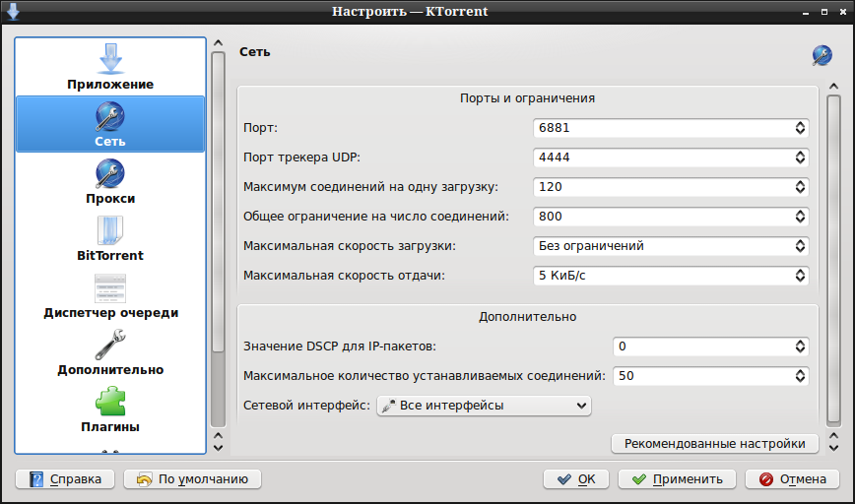Viewport: 855px width, 504px height.
Task: Adjust Общее ограничение на число соединений stepper
Action: pyautogui.click(x=800, y=217)
